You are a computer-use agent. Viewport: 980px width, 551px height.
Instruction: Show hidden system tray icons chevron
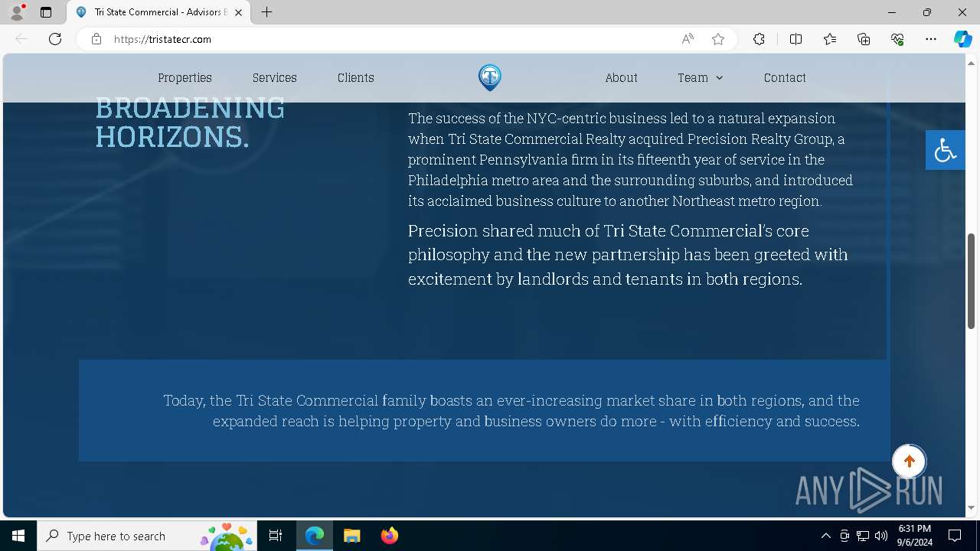825,536
